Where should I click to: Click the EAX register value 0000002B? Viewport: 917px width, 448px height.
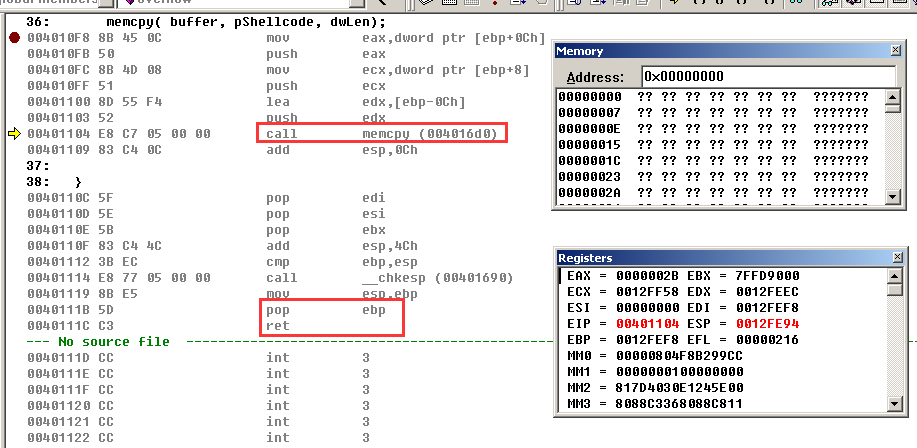coord(647,275)
